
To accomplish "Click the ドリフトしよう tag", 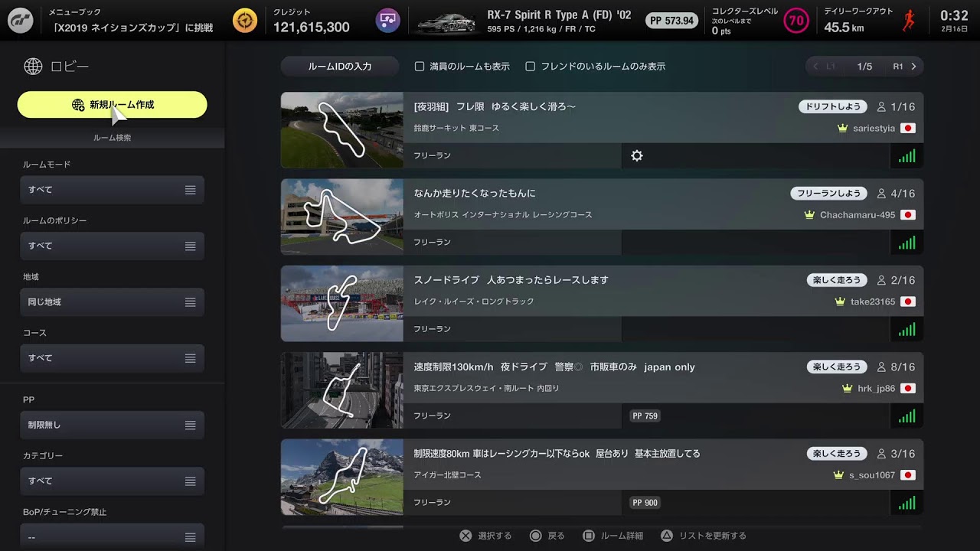I will [833, 106].
